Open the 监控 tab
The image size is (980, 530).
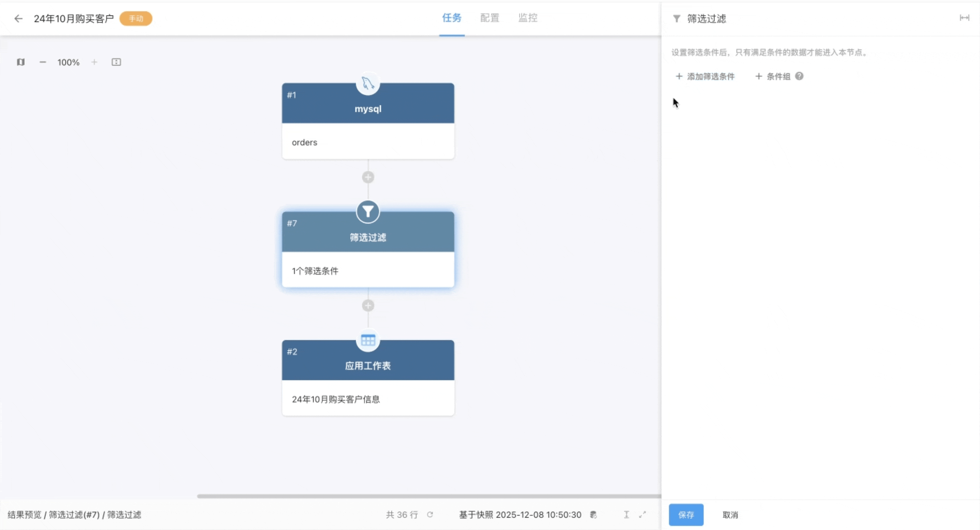tap(528, 18)
